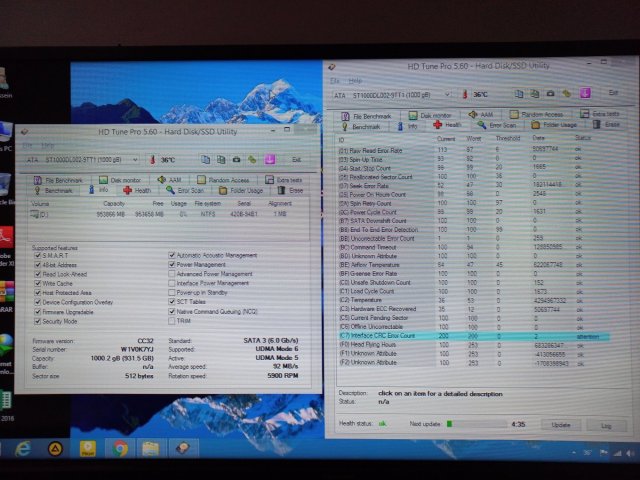This screenshot has width=640, height=480.
Task: Open File Explorer folder icon on the taskbar
Action: pos(150,449)
